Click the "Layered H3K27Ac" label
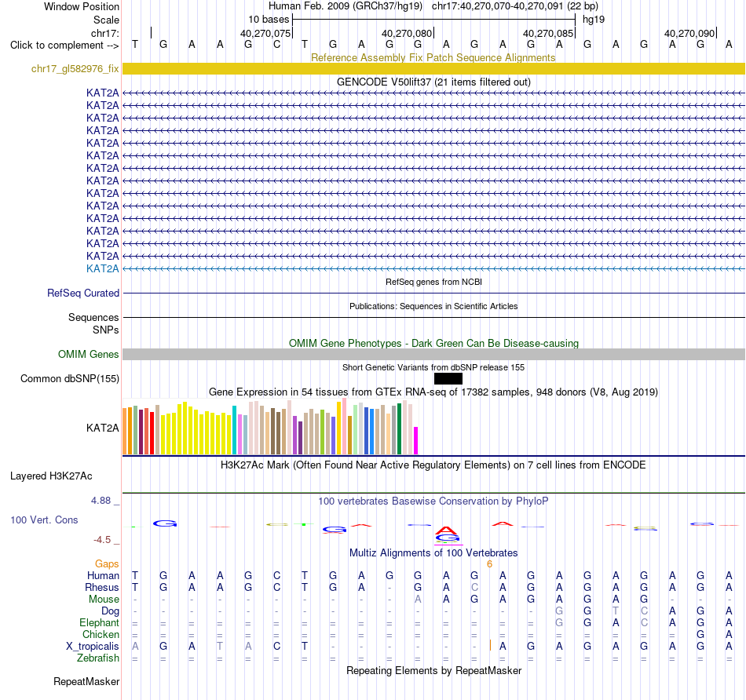 (51, 476)
